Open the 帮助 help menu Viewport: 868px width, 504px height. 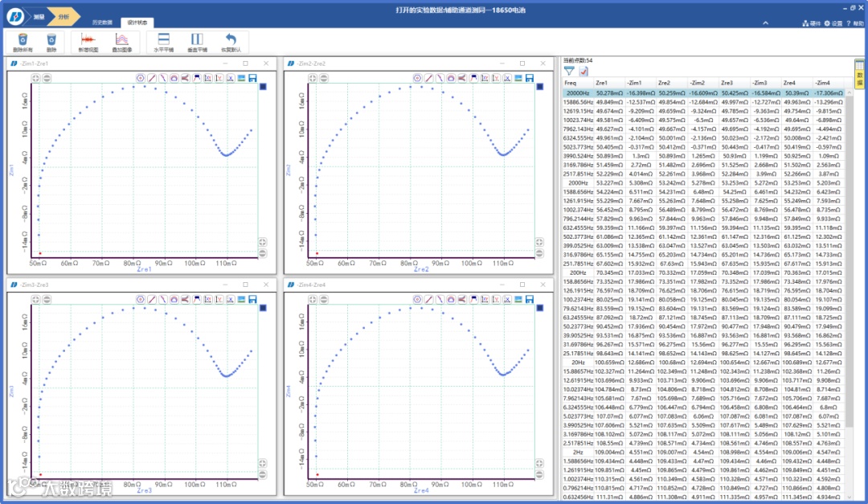click(x=855, y=23)
